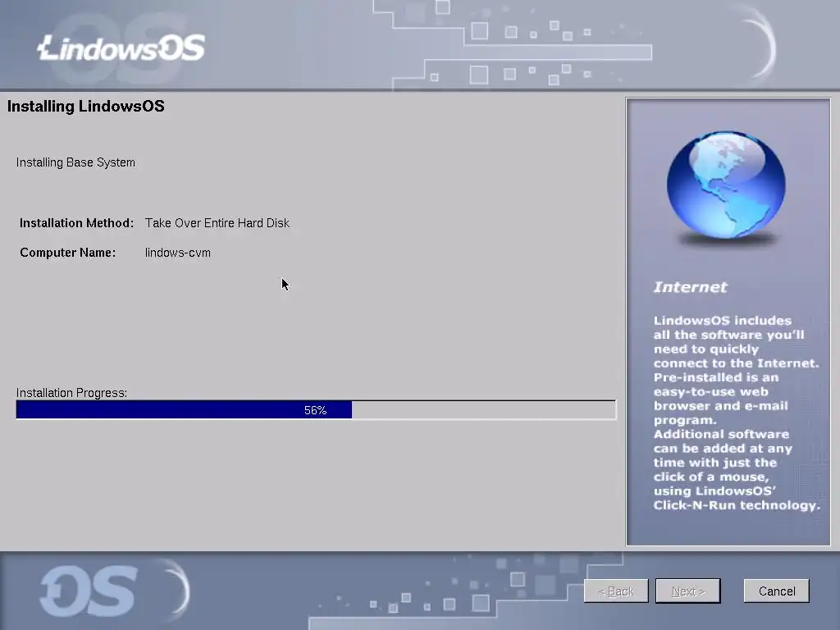Click the grayed-out Back button
Viewport: 840px width, 630px height.
pyautogui.click(x=616, y=591)
